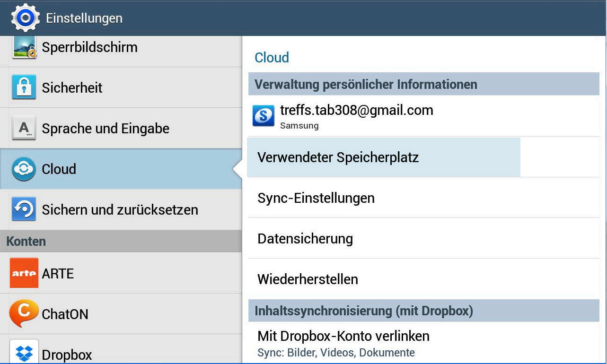Open Verwendeter Speicherplatz
Screen dimensions: 607x364
click(338, 157)
